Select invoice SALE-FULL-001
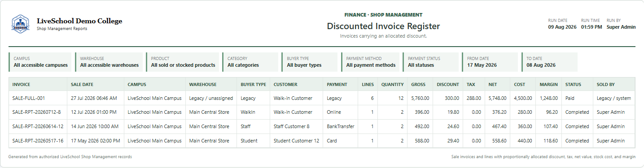 29,98
